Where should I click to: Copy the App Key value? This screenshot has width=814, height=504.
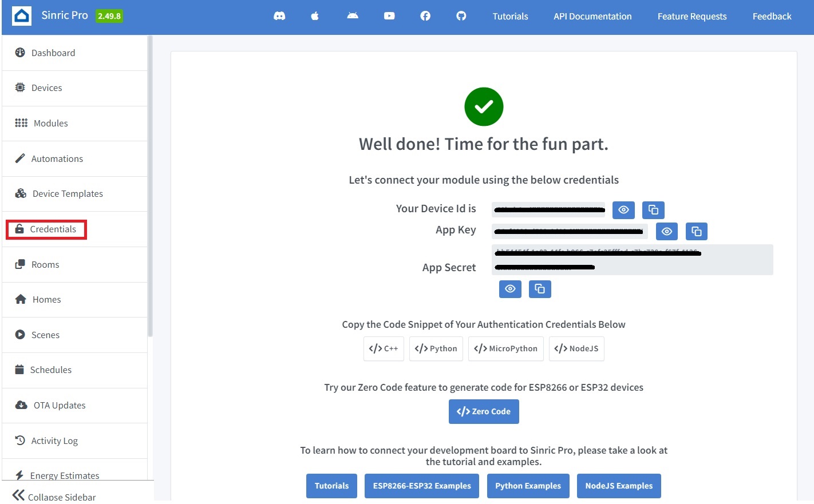[697, 231]
